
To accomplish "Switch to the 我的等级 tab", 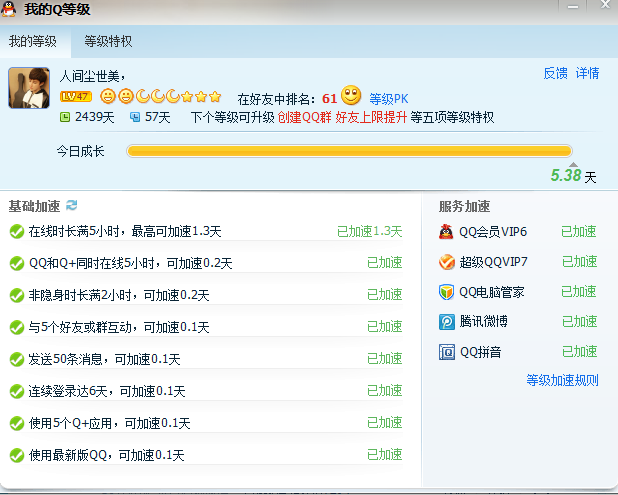I will 33,41.
